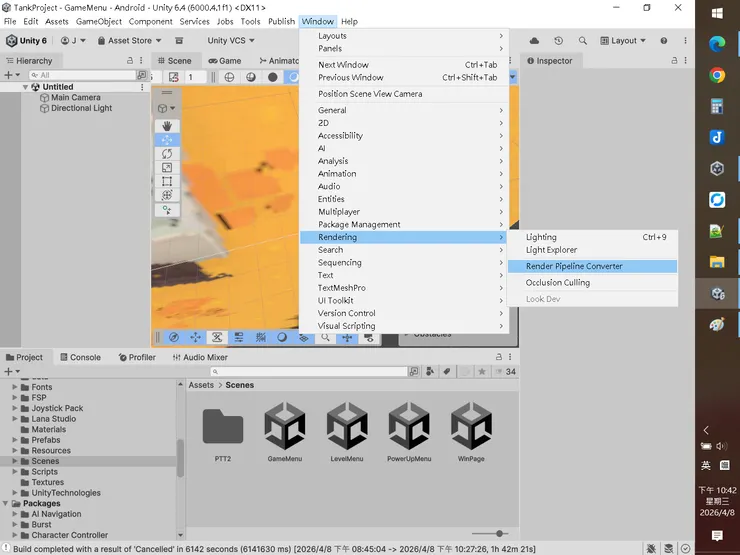Choose Render Pipeline Converter menu item

click(x=574, y=266)
